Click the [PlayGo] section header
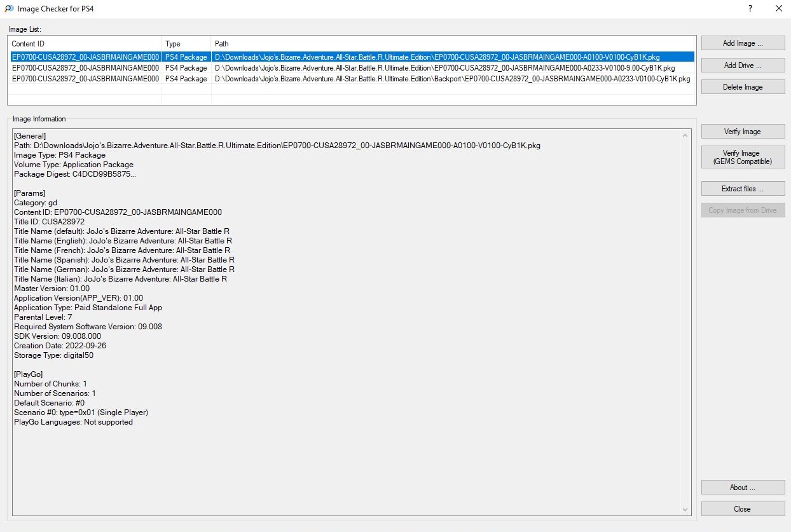 [x=28, y=374]
